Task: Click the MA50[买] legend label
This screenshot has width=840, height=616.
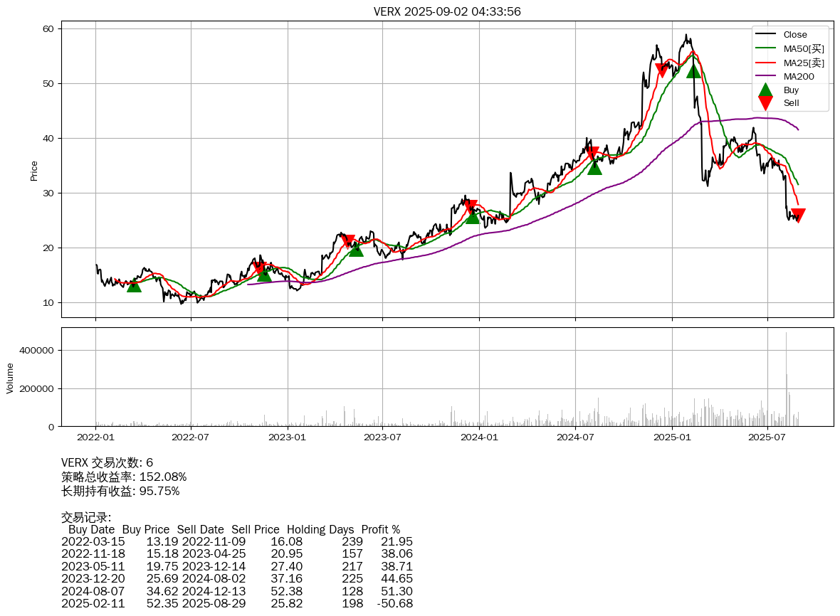Action: 804,48
